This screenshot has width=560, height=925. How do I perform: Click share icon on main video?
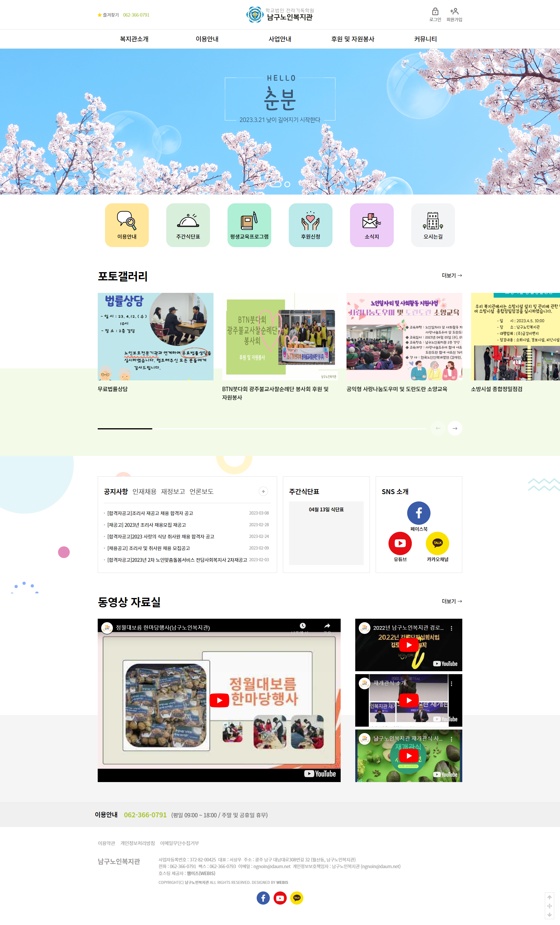[x=327, y=626]
